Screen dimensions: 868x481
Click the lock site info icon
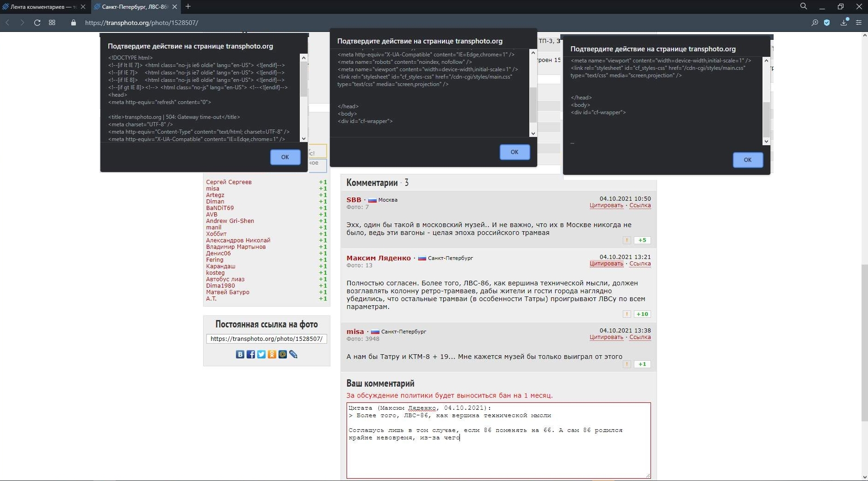(x=73, y=23)
